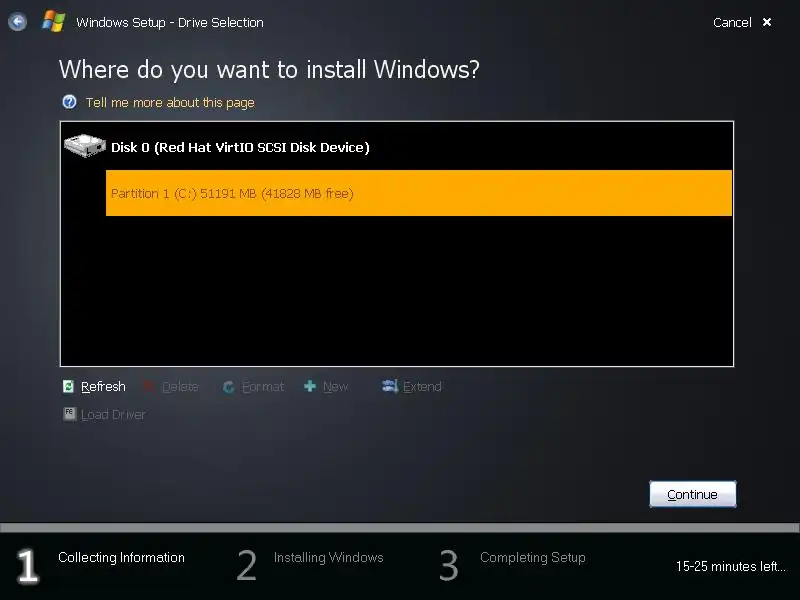
Task: Click the Cancel text at top right
Action: point(732,22)
